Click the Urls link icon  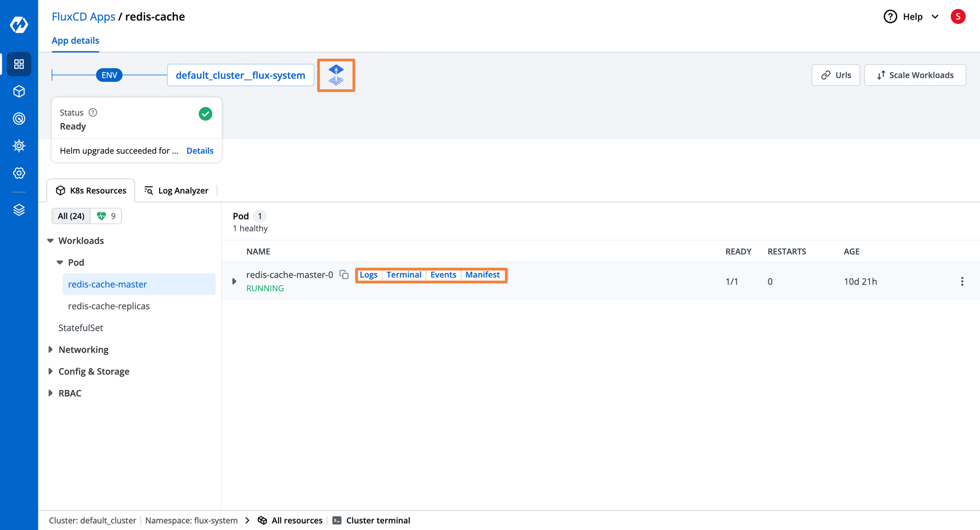coord(826,75)
